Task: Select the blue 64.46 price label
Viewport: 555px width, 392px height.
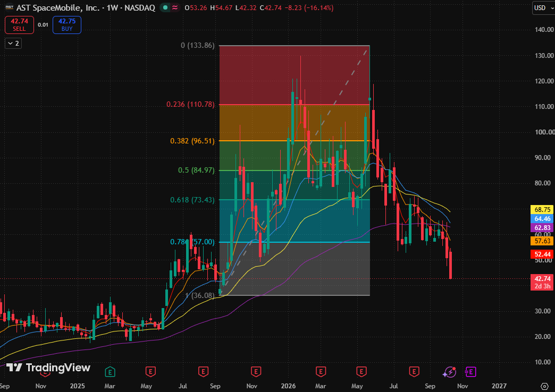Action: click(542, 219)
